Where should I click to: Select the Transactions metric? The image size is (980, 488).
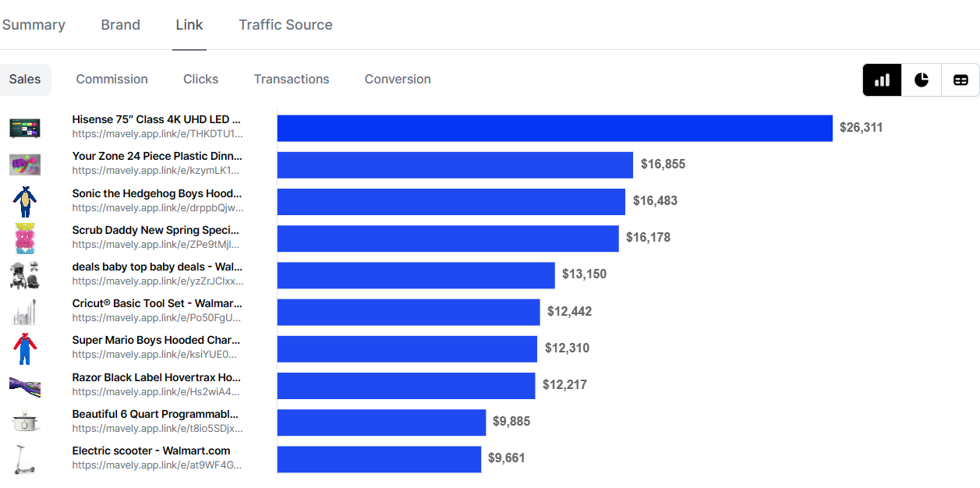pos(292,80)
